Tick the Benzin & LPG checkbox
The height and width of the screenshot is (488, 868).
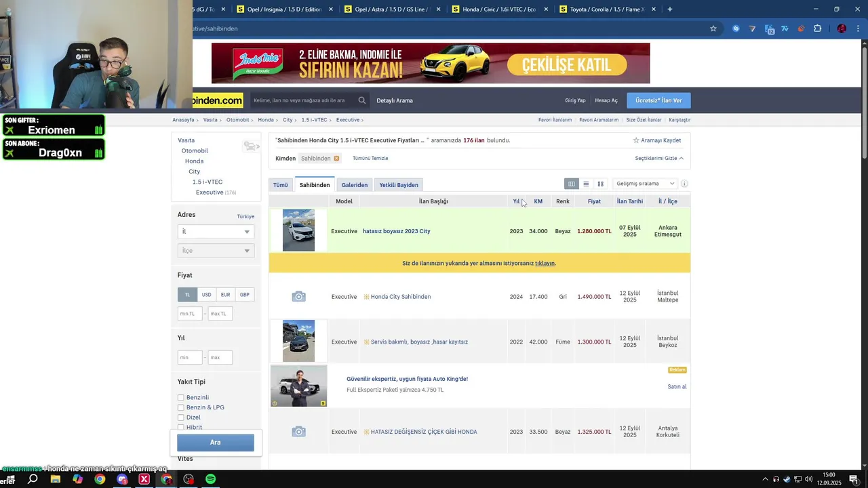click(x=180, y=408)
